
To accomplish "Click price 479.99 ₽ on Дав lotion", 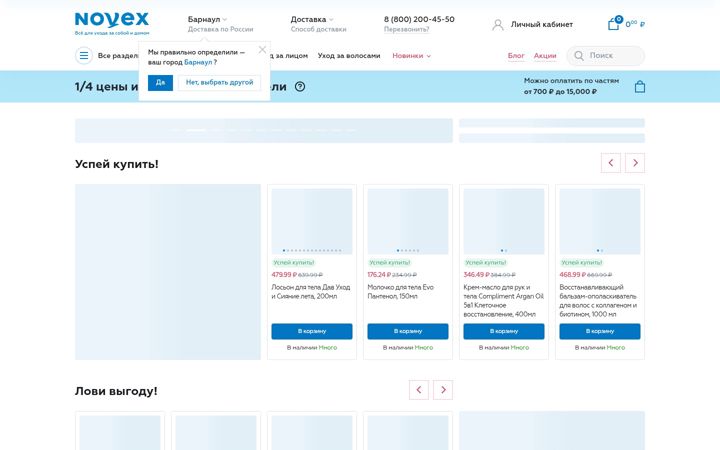I will 284,275.
